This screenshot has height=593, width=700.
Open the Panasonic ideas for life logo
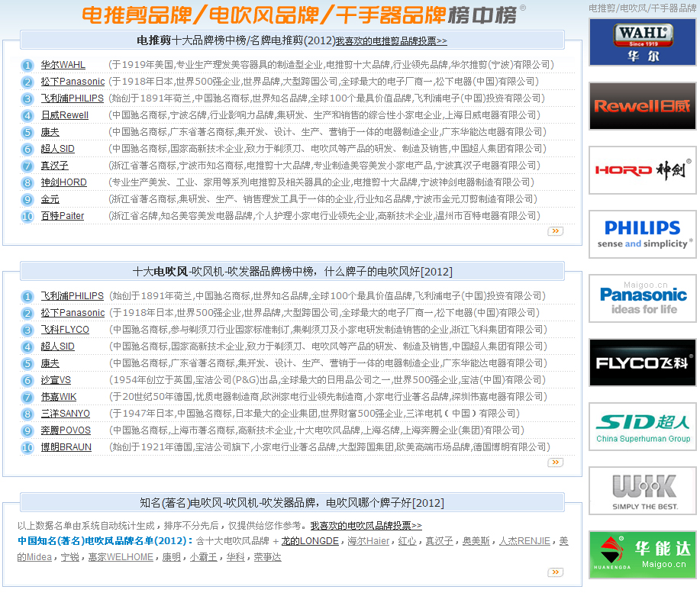(643, 299)
